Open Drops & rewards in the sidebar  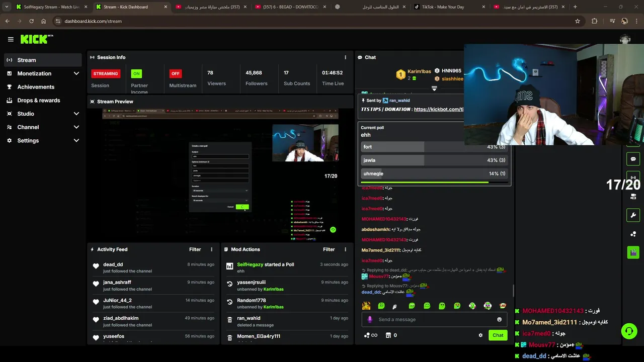click(x=43, y=101)
